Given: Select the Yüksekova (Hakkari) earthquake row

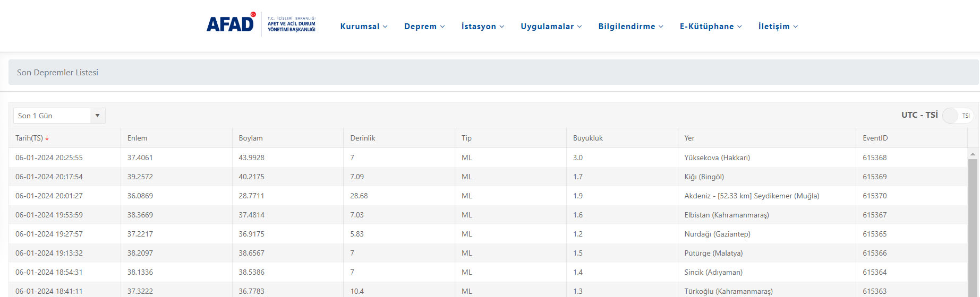Looking at the screenshot, I should [x=717, y=158].
